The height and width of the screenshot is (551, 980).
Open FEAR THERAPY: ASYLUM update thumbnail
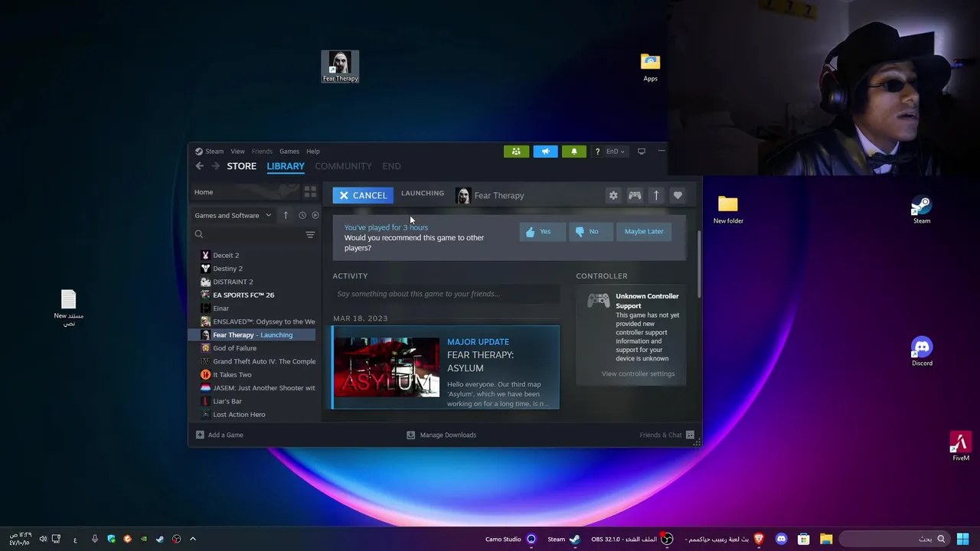[387, 368]
